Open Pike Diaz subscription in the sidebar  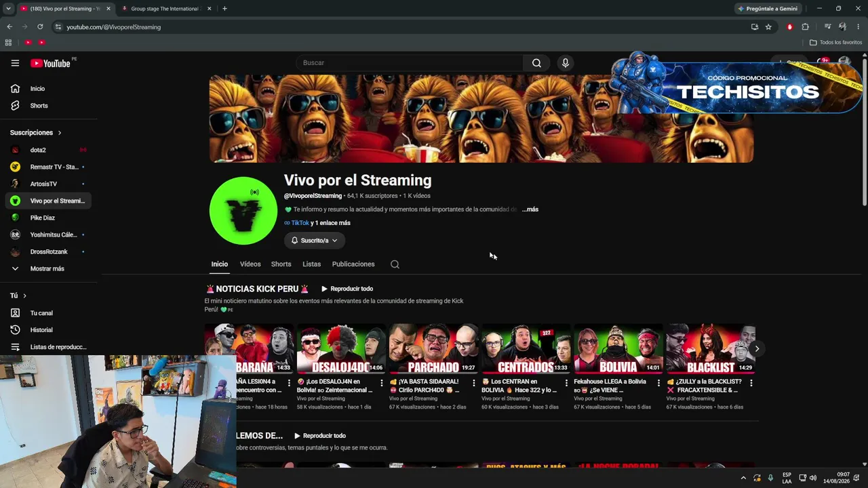coord(49,218)
